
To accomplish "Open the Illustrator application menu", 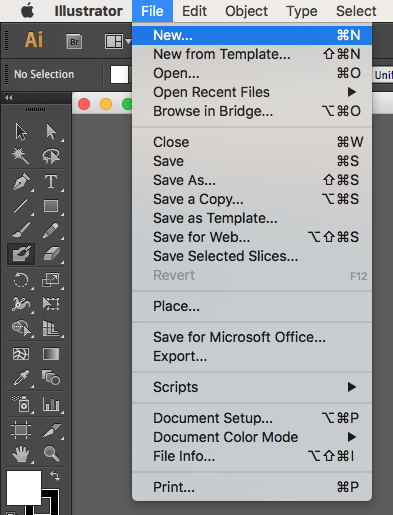I will click(88, 11).
